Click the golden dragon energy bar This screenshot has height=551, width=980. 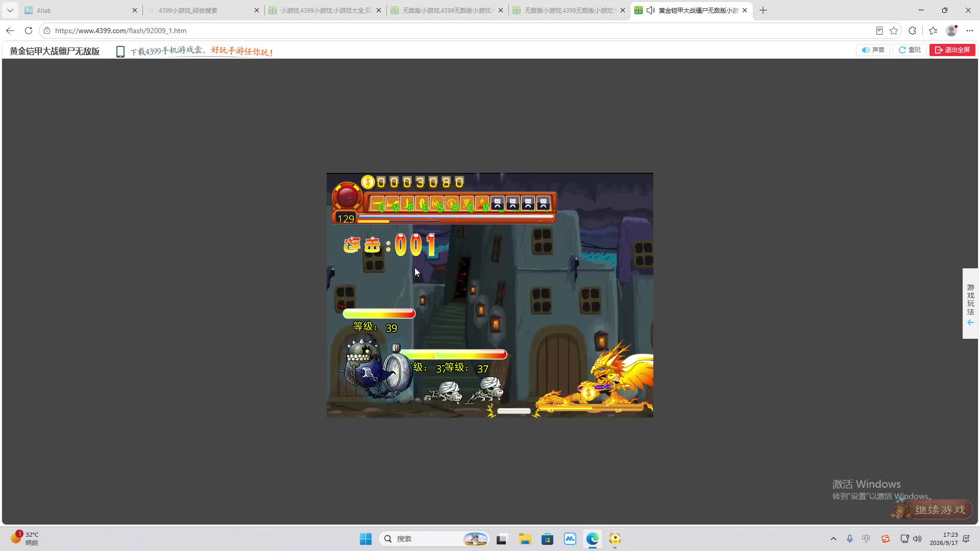point(591,408)
